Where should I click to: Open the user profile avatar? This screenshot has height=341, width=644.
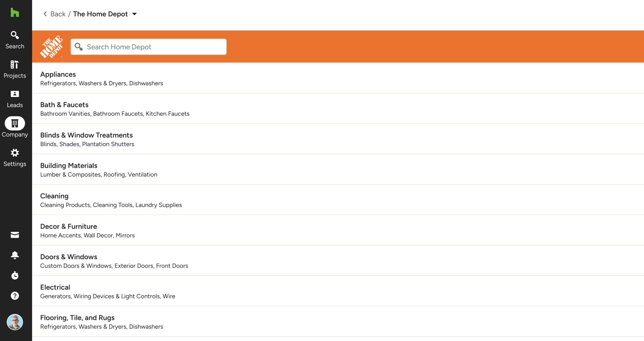15,322
